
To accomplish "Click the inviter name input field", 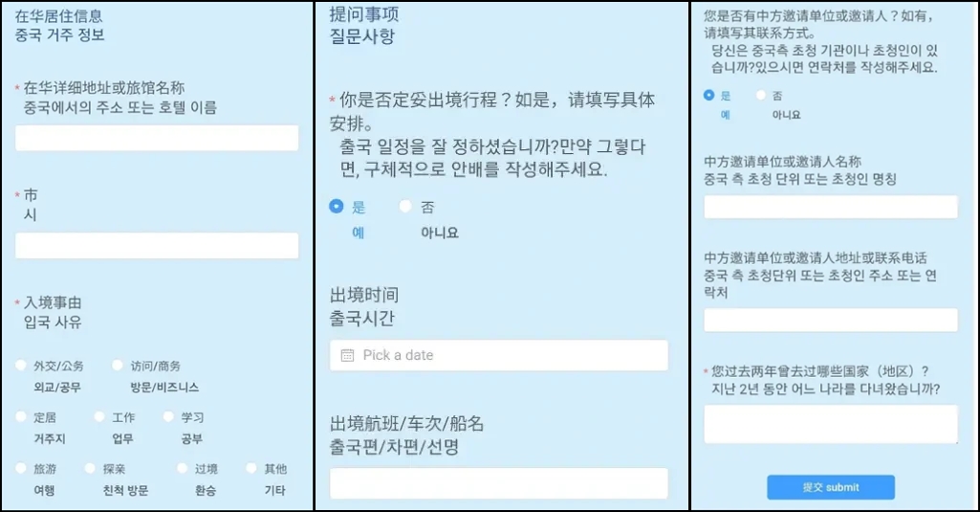I will point(831,207).
